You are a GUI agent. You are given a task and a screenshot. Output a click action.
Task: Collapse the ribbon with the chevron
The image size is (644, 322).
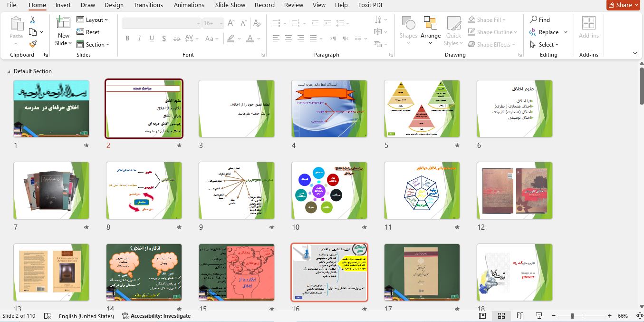click(x=635, y=53)
